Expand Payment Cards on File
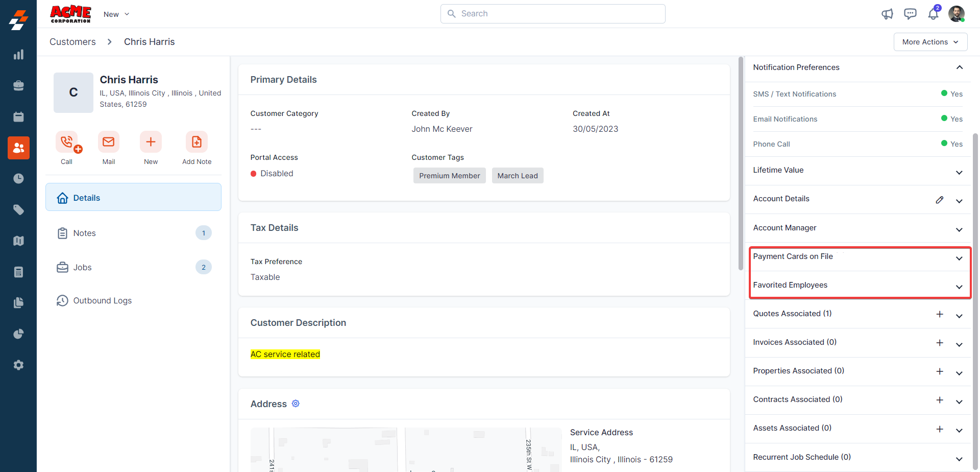This screenshot has width=980, height=472. (x=960, y=258)
